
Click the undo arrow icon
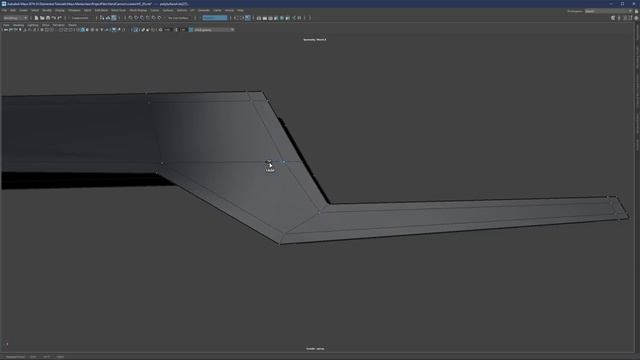[53, 18]
